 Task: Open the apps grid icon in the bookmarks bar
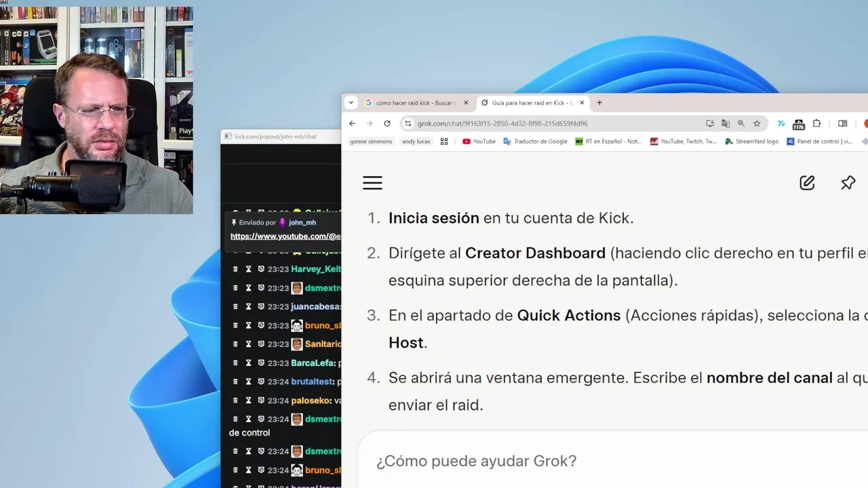point(444,142)
